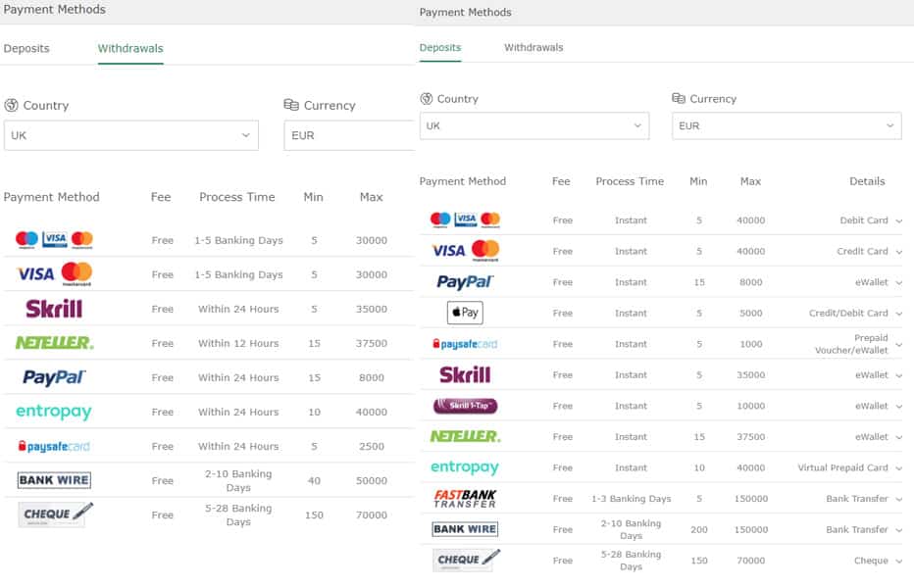
Task: Expand Skrill 1-Tap eWallet details
Action: [x=899, y=406]
